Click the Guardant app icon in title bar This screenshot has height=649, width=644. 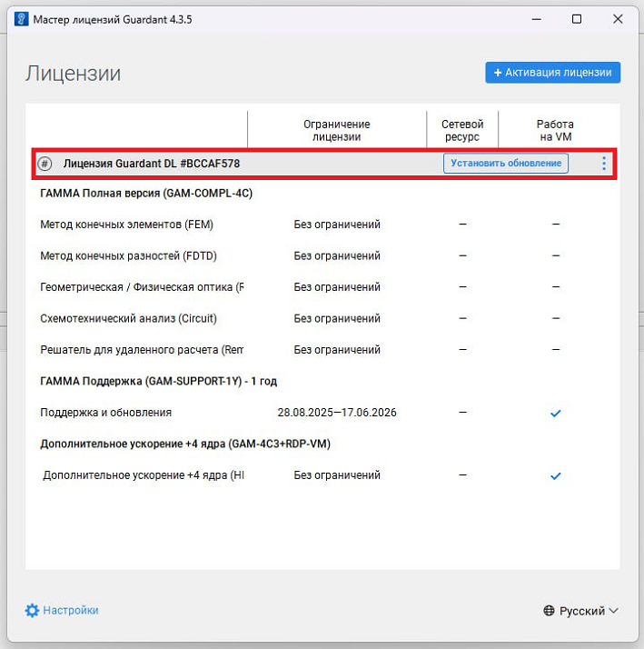point(20,19)
